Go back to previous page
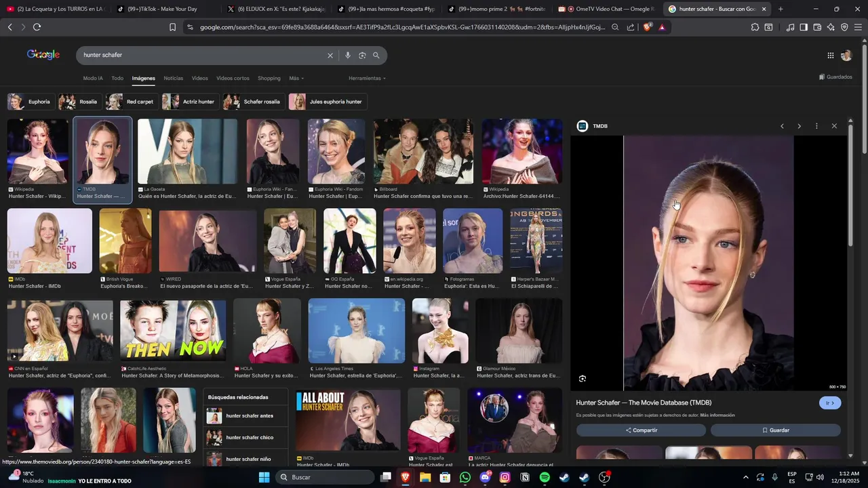868x488 pixels. pyautogui.click(x=9, y=27)
